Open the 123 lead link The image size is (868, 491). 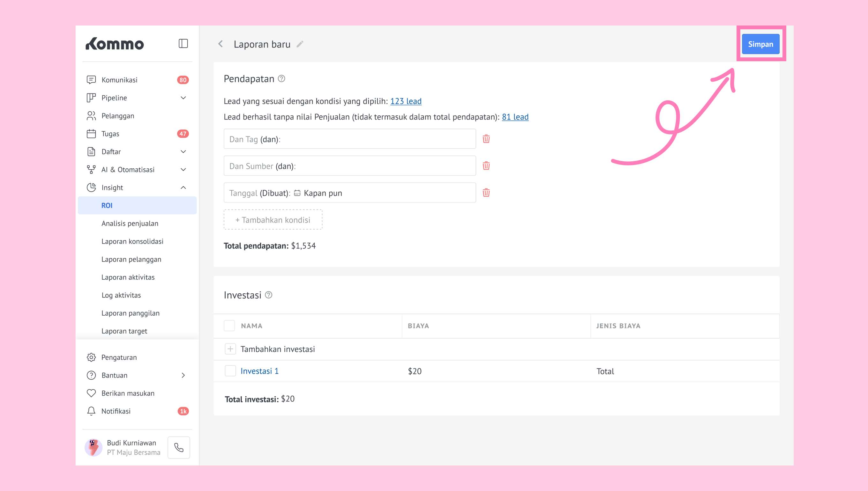[406, 101]
